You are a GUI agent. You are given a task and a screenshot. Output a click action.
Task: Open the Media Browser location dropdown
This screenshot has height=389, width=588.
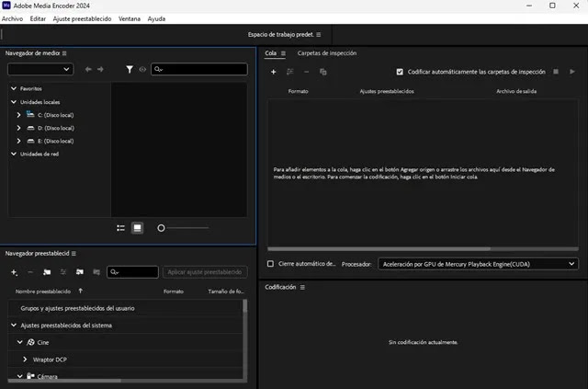pyautogui.click(x=40, y=69)
